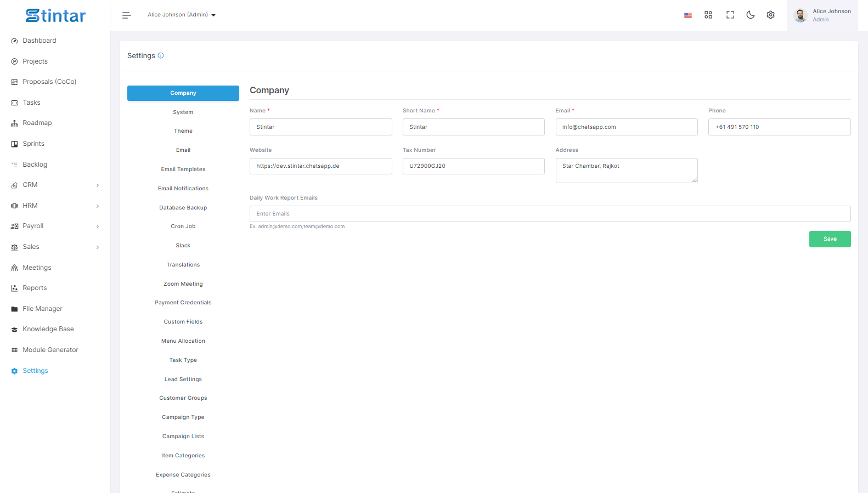Click the Phone number field
Viewport: 868px width, 493px height.
pos(779,127)
